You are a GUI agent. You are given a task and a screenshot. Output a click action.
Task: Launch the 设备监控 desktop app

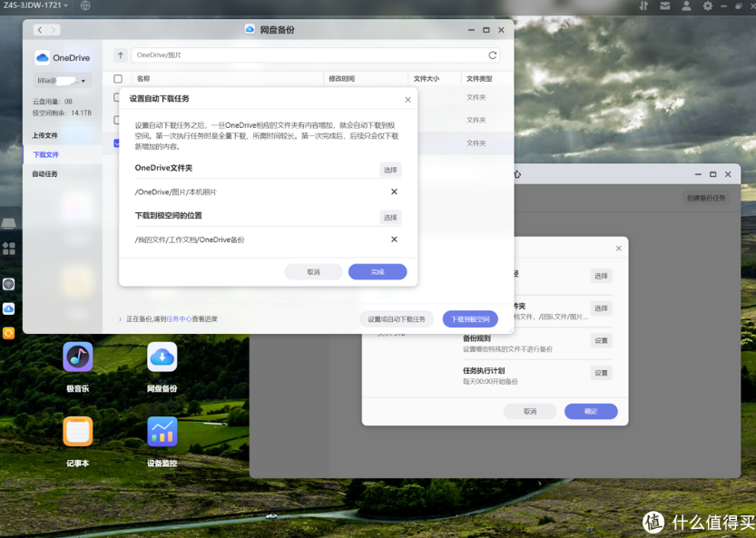[162, 432]
